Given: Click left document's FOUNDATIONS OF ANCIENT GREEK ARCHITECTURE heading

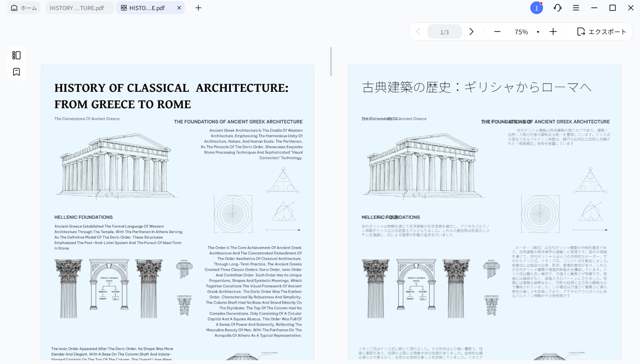Looking at the screenshot, I should click(238, 122).
